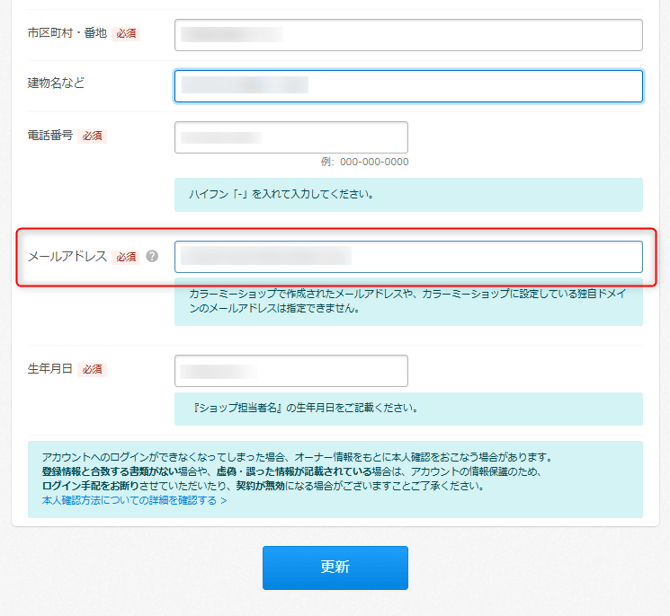Focus the 市区町村・番地 input field
Viewport: 670px width, 616px height.
[408, 35]
